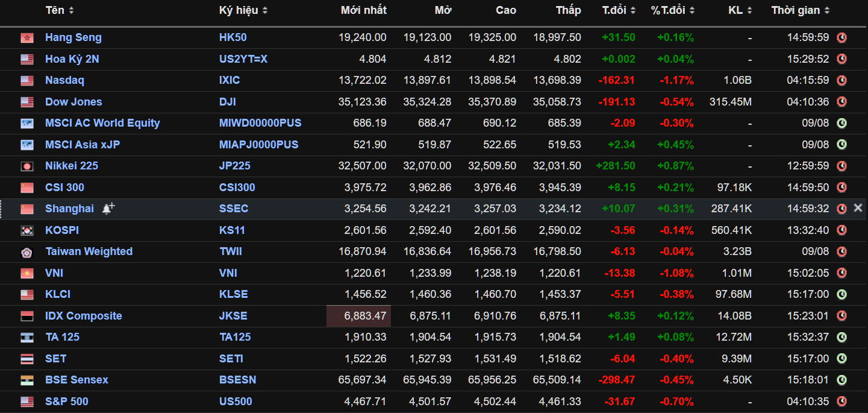Image resolution: width=868 pixels, height=413 pixels.
Task: Click the Indonesia flag beside IDX Composite
Action: [27, 315]
